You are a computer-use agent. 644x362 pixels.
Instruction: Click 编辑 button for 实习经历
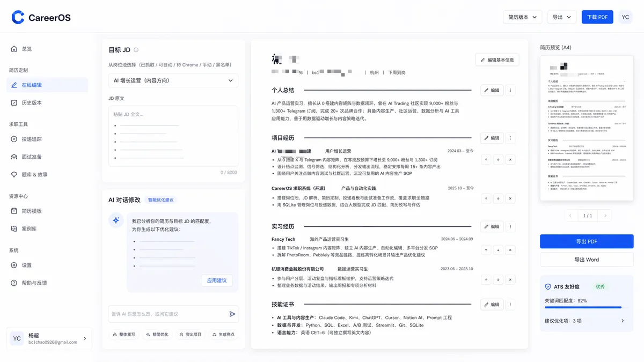click(x=491, y=226)
